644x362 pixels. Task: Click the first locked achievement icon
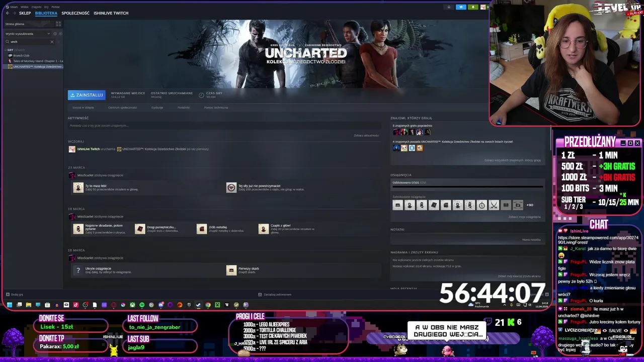397,205
